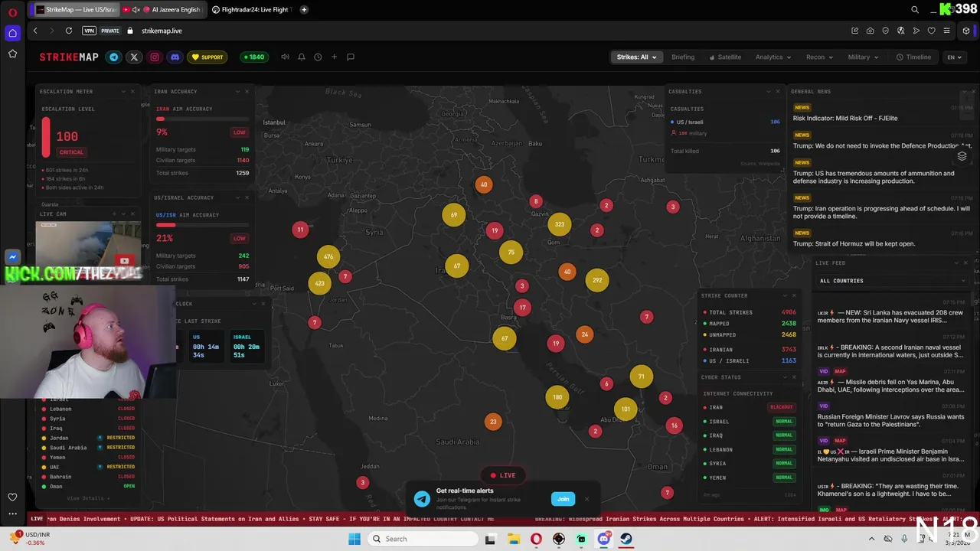980x551 pixels.
Task: Click the plus add-widget icon in header
Action: pyautogui.click(x=334, y=57)
